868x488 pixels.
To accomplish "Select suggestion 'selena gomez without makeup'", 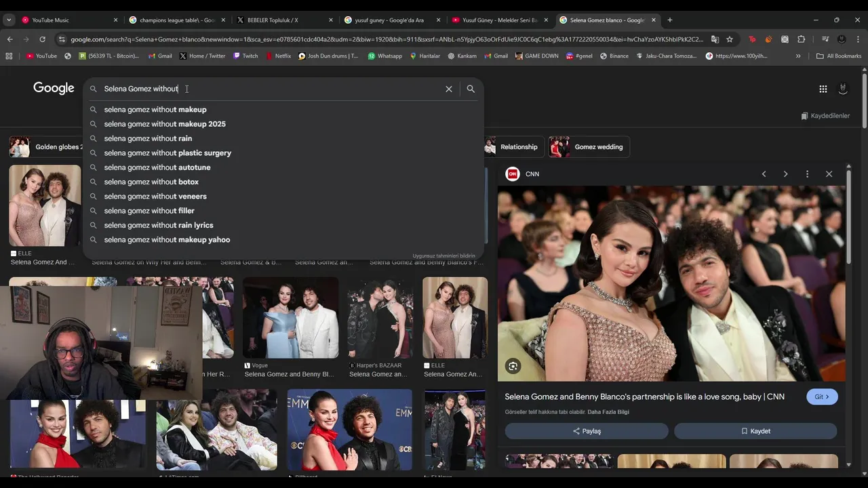I will click(x=283, y=110).
